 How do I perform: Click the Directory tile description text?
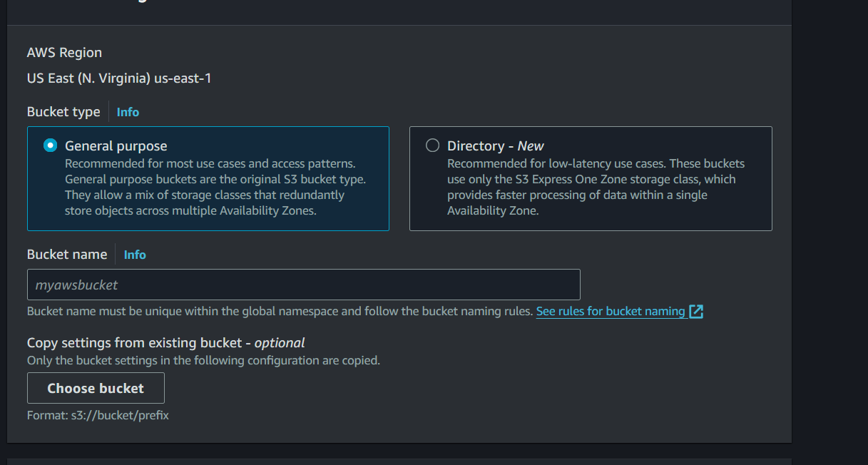point(596,187)
